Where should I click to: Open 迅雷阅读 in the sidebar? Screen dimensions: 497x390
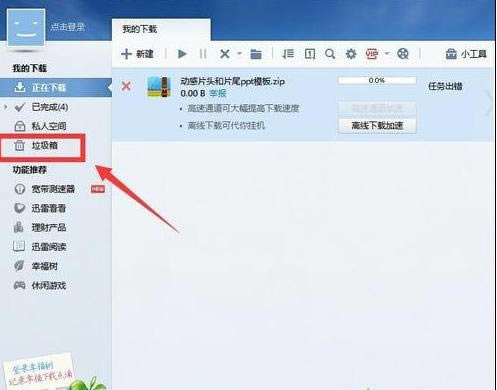tap(49, 247)
